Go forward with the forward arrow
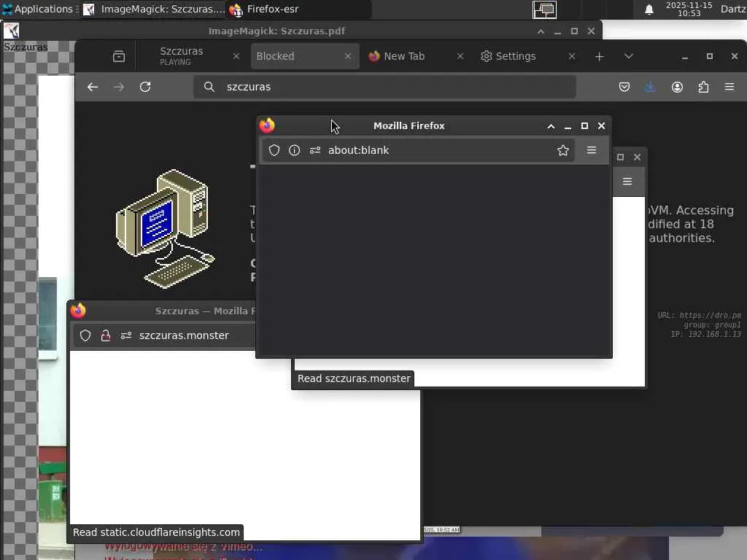Screen dimensions: 747x560 pyautogui.click(x=119, y=87)
